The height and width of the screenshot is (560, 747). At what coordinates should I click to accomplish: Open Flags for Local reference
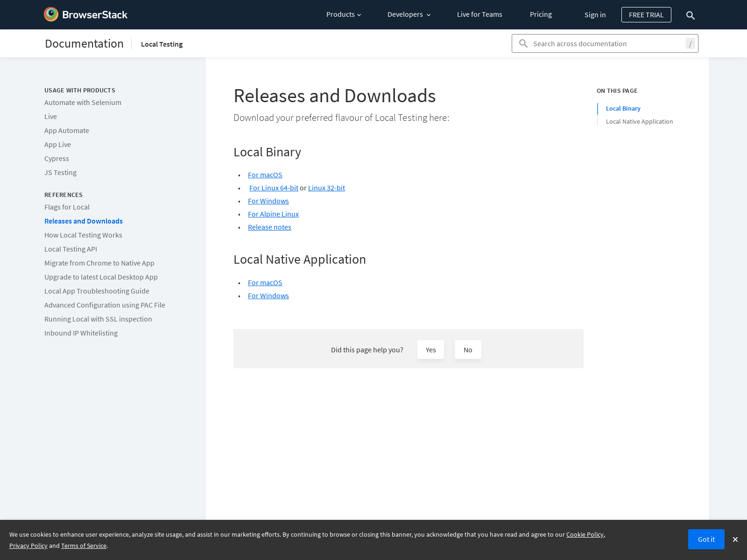[67, 207]
